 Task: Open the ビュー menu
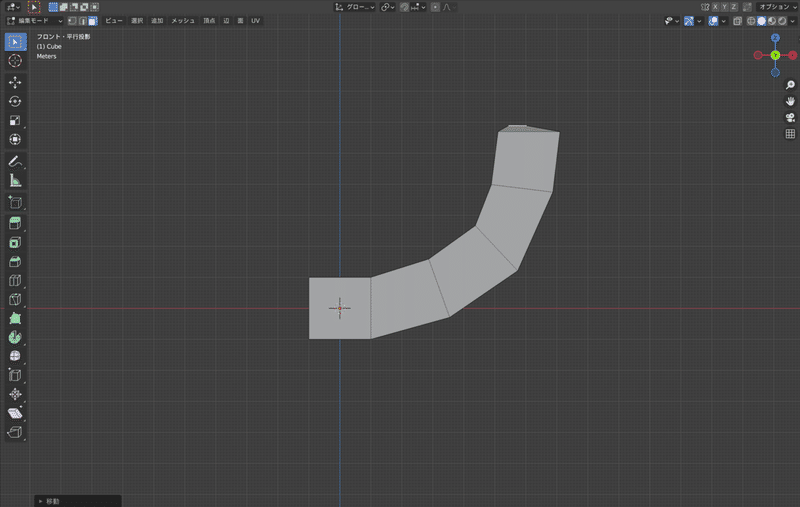point(114,21)
